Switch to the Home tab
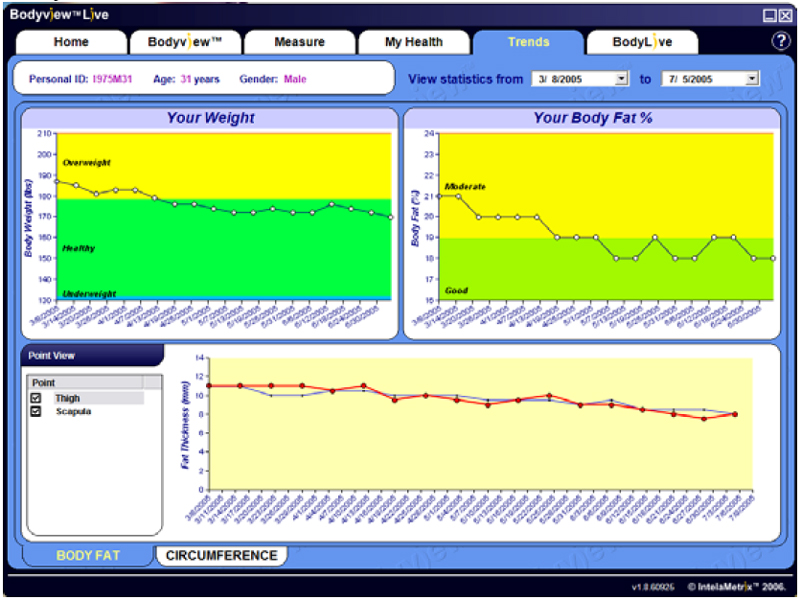Viewport: 801px width, 600px height. click(71, 42)
